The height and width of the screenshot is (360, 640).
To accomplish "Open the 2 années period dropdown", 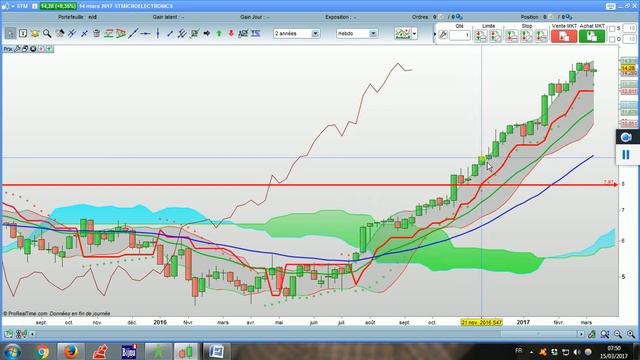I will (315, 33).
